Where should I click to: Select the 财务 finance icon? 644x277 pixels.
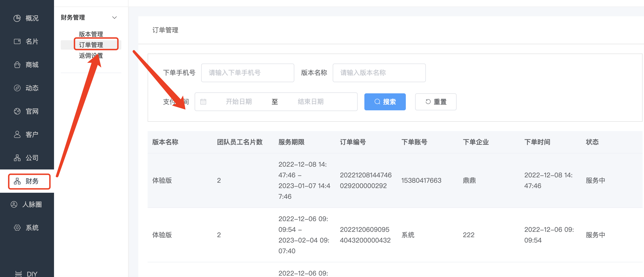point(17,181)
